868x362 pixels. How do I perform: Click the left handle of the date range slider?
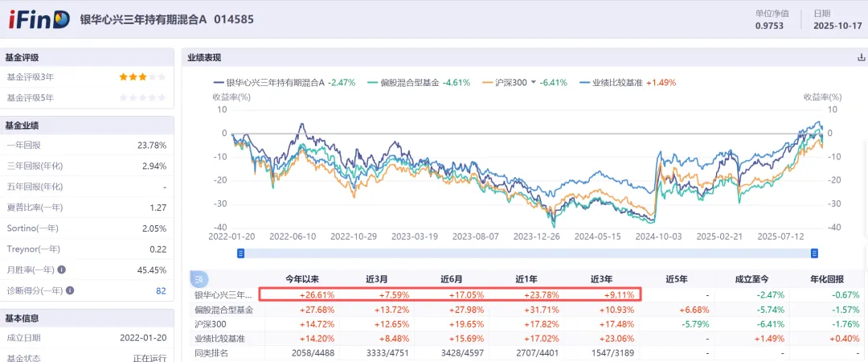[x=240, y=253]
